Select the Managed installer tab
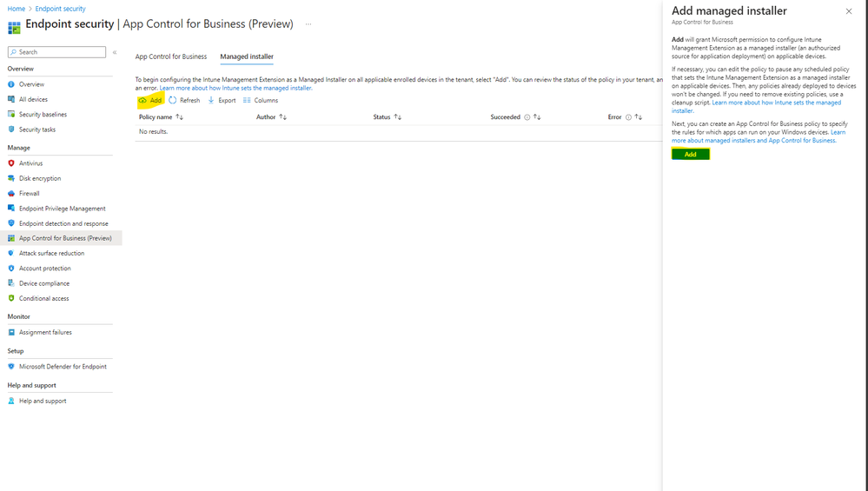The width and height of the screenshot is (868, 491). 247,56
